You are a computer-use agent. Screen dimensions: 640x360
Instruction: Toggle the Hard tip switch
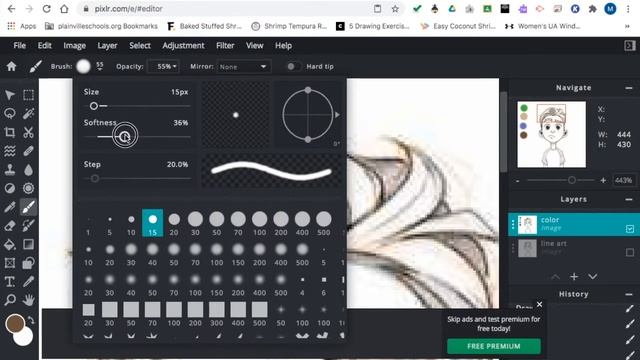[x=293, y=67]
